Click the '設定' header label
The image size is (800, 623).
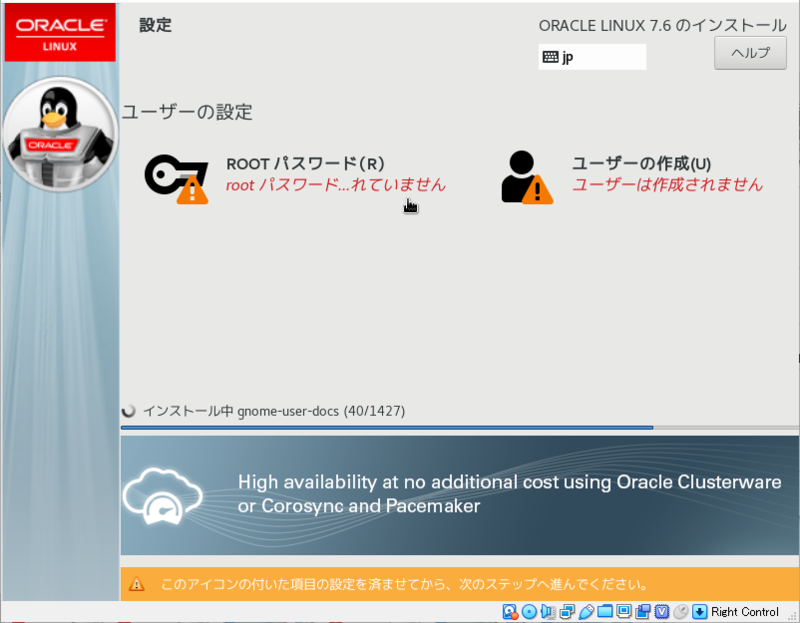pos(155,25)
